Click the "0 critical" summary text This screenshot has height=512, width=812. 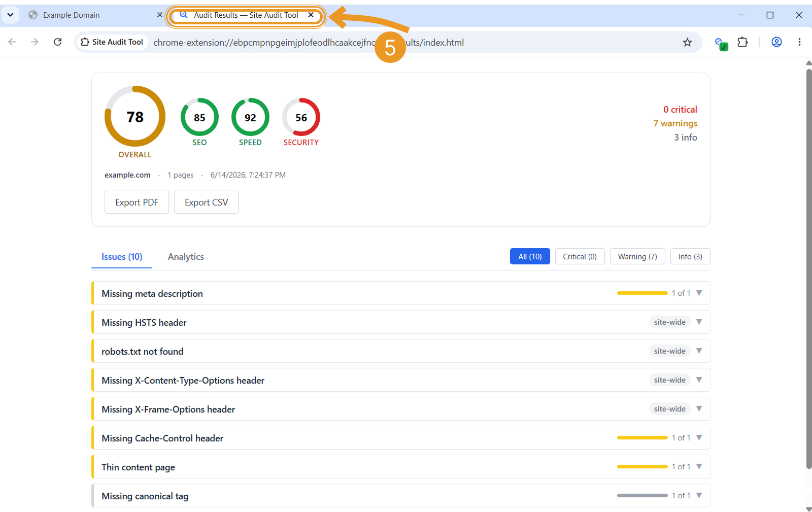pos(680,110)
